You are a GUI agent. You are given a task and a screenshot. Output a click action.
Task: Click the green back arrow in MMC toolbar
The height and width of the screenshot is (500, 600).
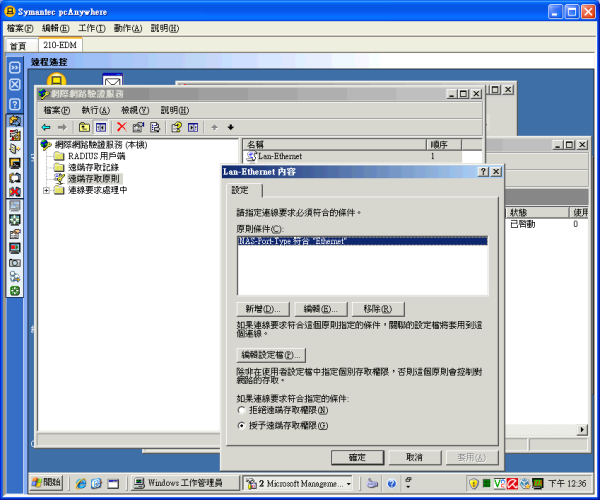click(46, 127)
